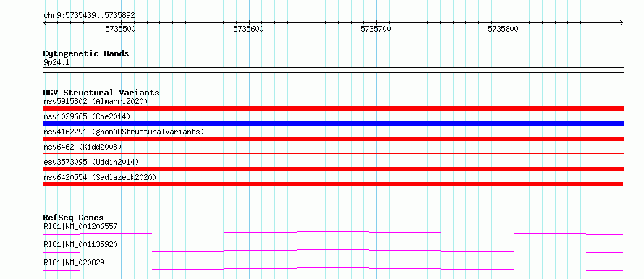Click the magenta line of RIC1|NM_001135920

pyautogui.click(x=333, y=251)
